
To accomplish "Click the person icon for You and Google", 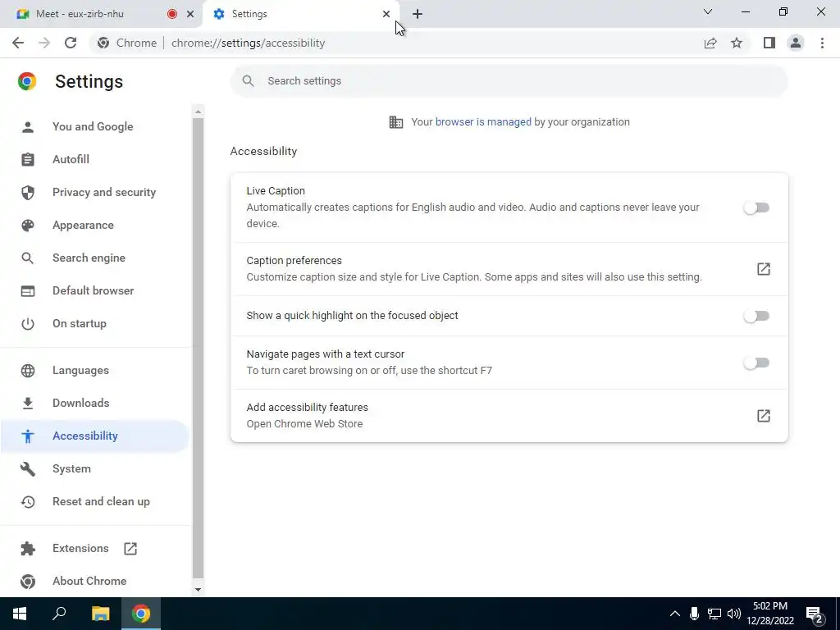I will click(x=28, y=127).
